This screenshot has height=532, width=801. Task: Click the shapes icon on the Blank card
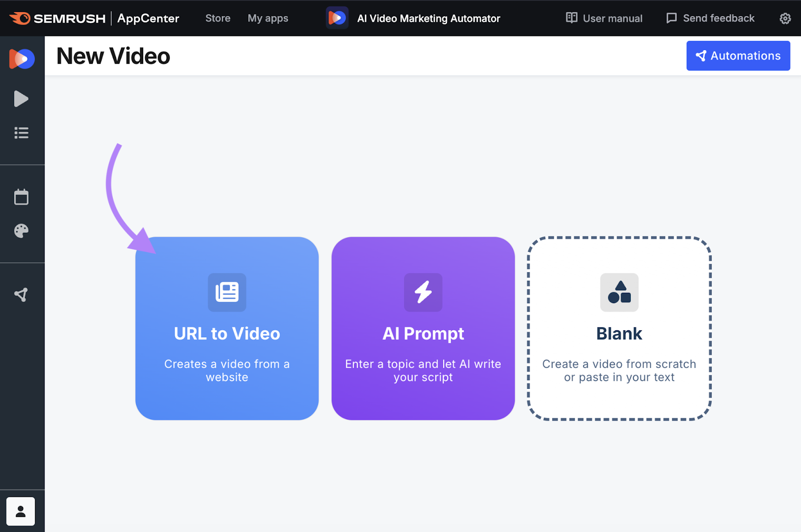point(619,292)
